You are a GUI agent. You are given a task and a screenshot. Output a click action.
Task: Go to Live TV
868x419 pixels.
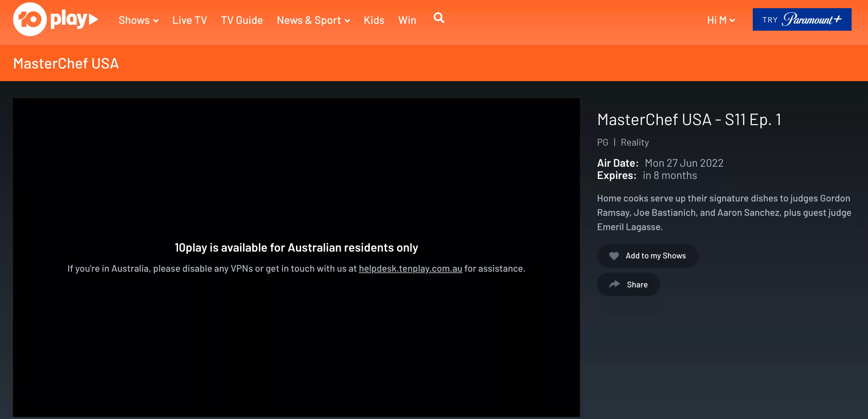tap(190, 20)
